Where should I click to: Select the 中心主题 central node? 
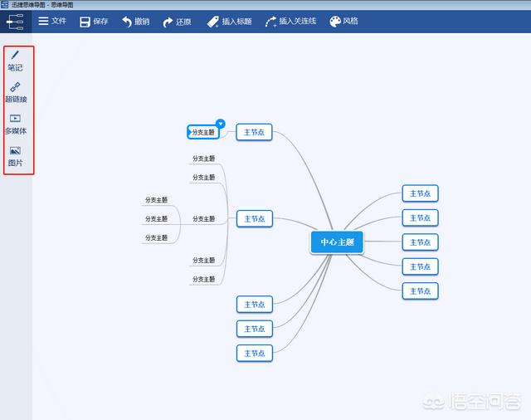tap(337, 242)
